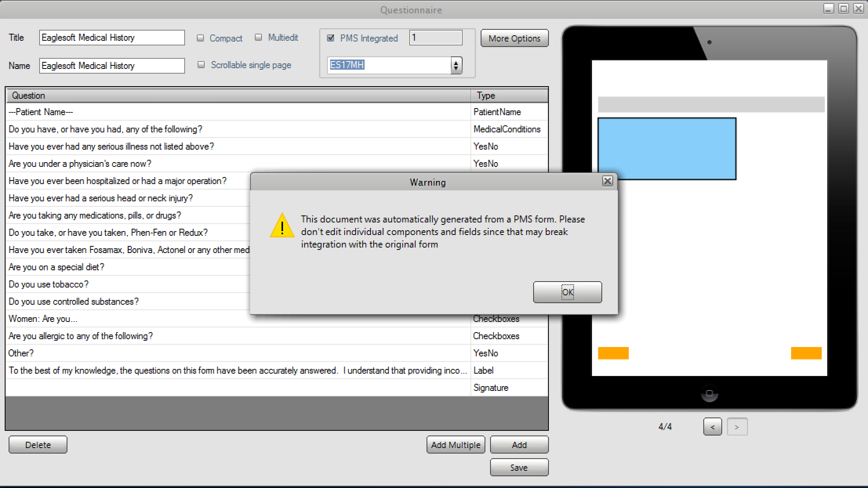This screenshot has width=868, height=488.
Task: Click the yellow warning triangle icon
Action: coord(282,225)
